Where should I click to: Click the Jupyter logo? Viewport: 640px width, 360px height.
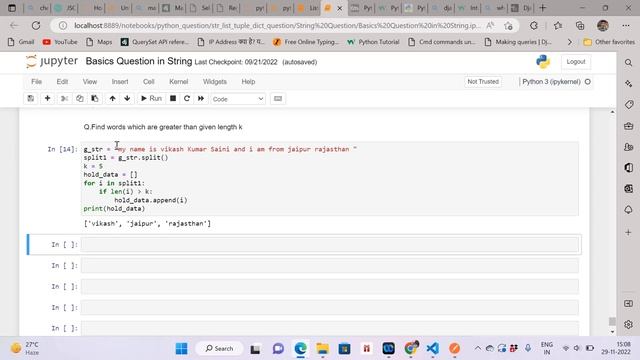51,62
